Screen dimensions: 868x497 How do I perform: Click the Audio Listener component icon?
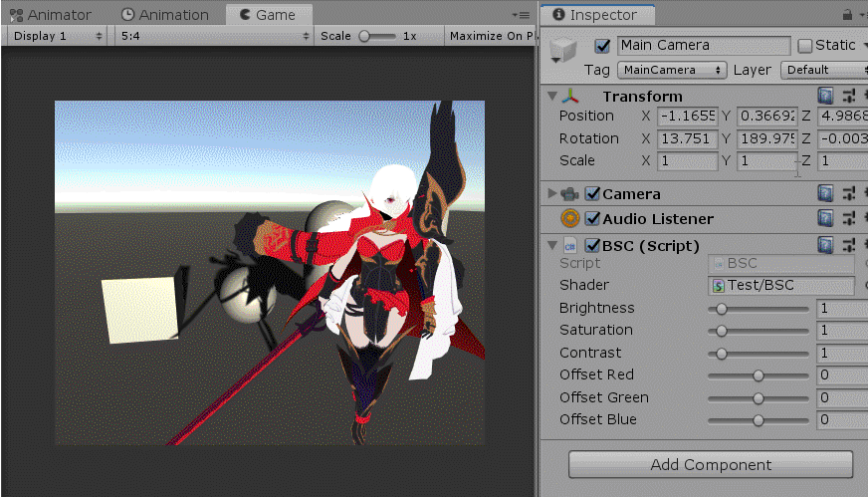569,218
